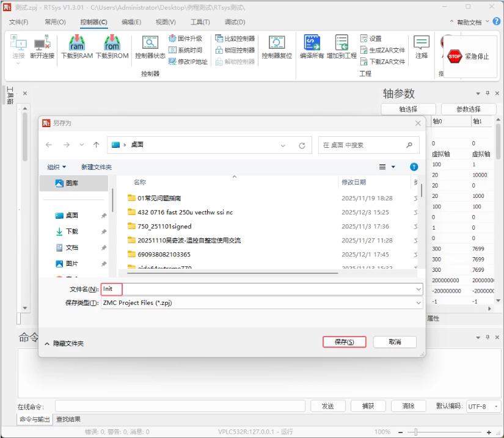Open the 编辑(E) ribbon tab
The image size is (504, 438).
click(131, 22)
